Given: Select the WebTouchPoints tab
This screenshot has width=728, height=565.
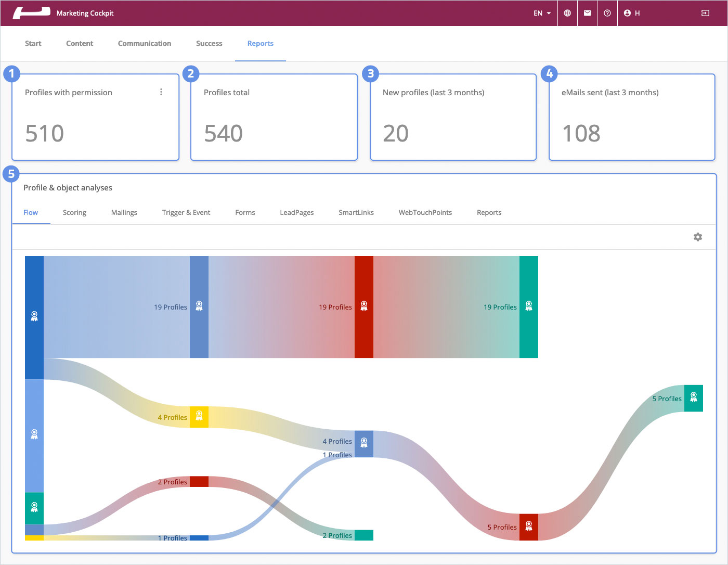Looking at the screenshot, I should point(425,212).
